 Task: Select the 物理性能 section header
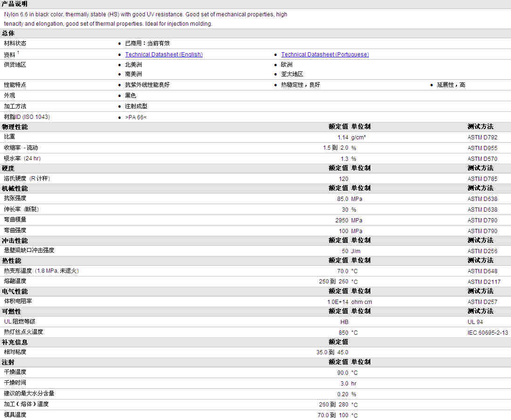pyautogui.click(x=14, y=127)
